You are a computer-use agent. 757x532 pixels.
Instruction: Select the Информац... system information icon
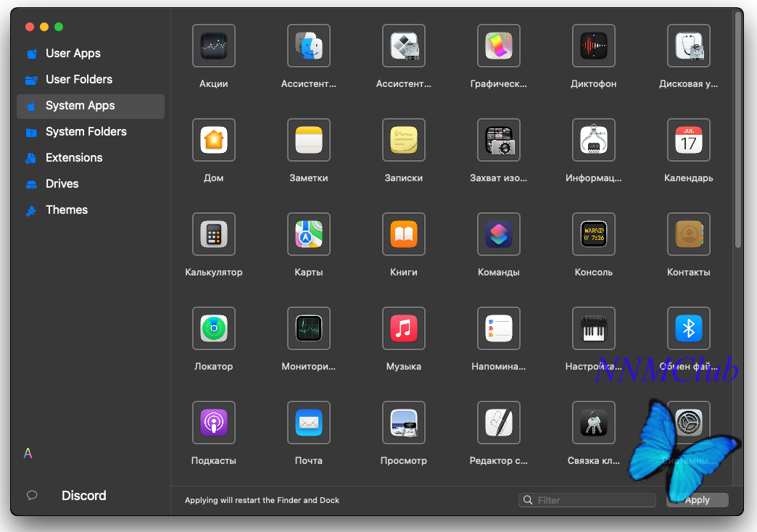594,140
